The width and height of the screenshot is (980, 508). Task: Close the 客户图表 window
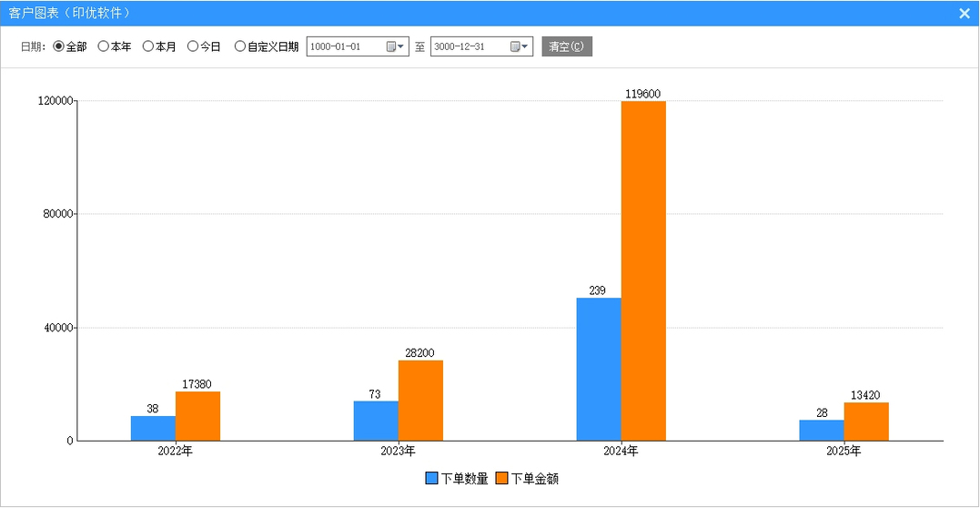pos(965,13)
